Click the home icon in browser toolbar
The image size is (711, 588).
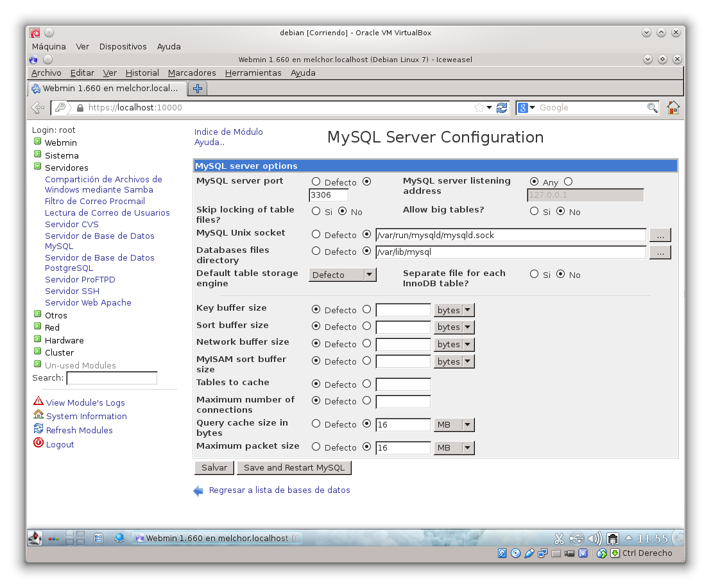(672, 108)
